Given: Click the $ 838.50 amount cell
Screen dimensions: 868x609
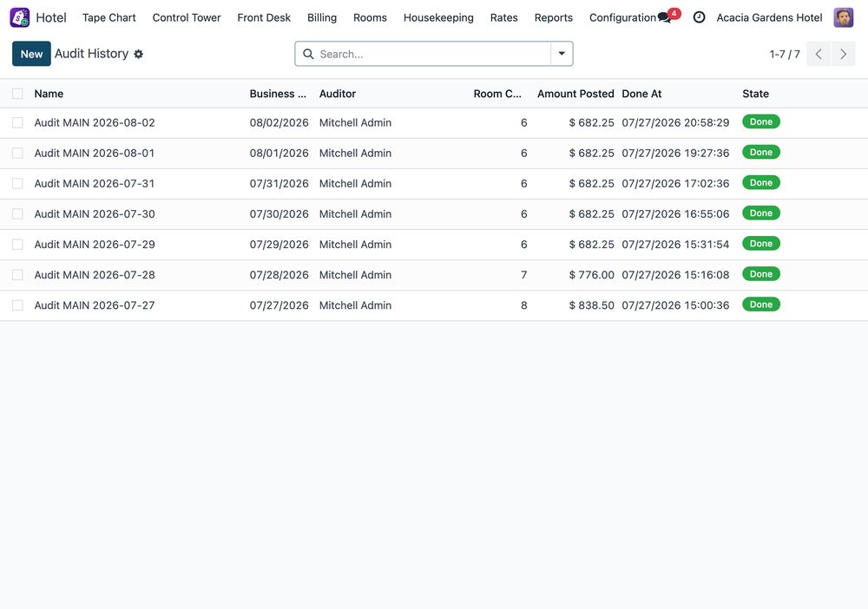Looking at the screenshot, I should 591,305.
